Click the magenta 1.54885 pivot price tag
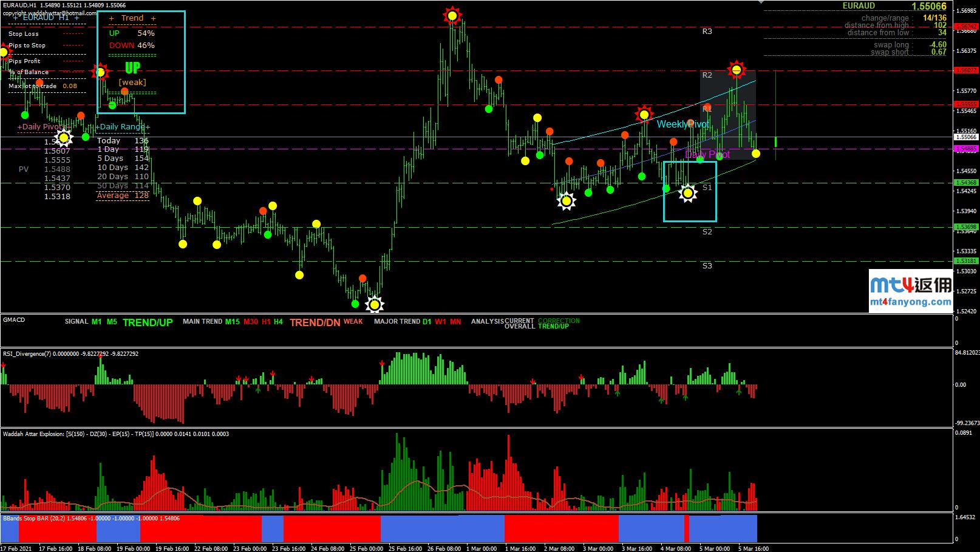The image size is (980, 552). (x=965, y=149)
